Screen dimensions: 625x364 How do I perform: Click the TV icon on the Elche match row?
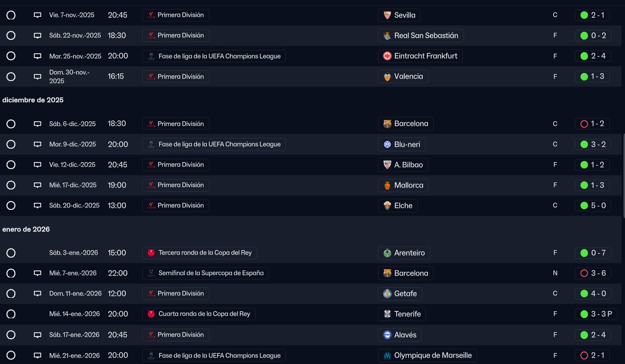click(x=37, y=206)
